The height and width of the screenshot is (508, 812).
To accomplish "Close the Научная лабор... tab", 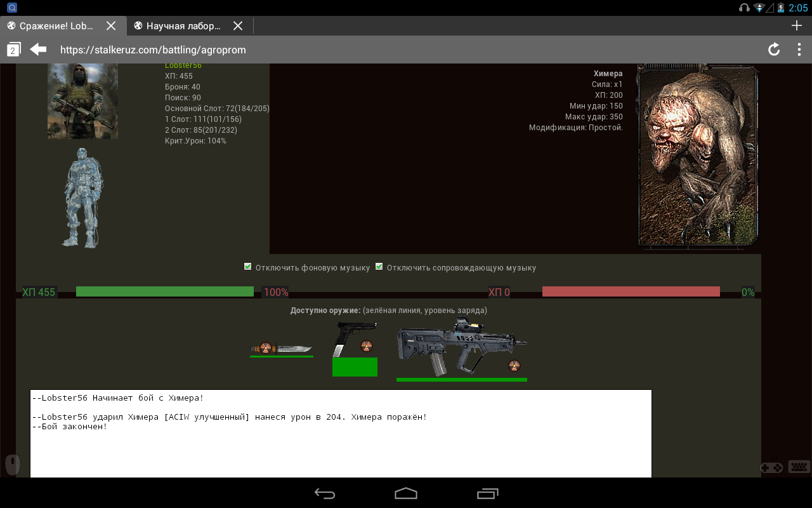I will pos(238,26).
